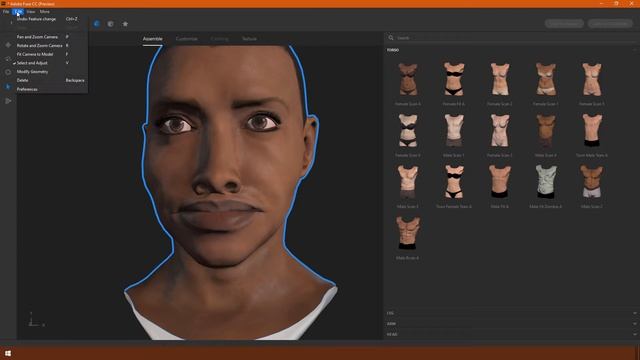
Task: Switch to the Assemble tab
Action: pyautogui.click(x=152, y=39)
